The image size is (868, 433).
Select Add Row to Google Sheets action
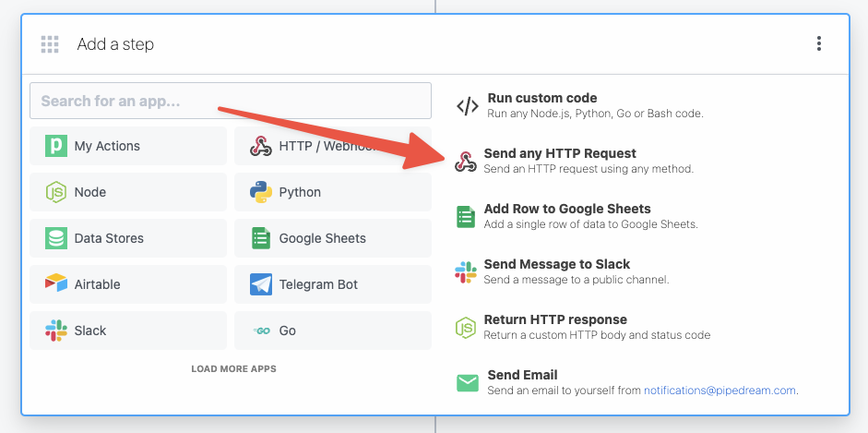(577, 216)
